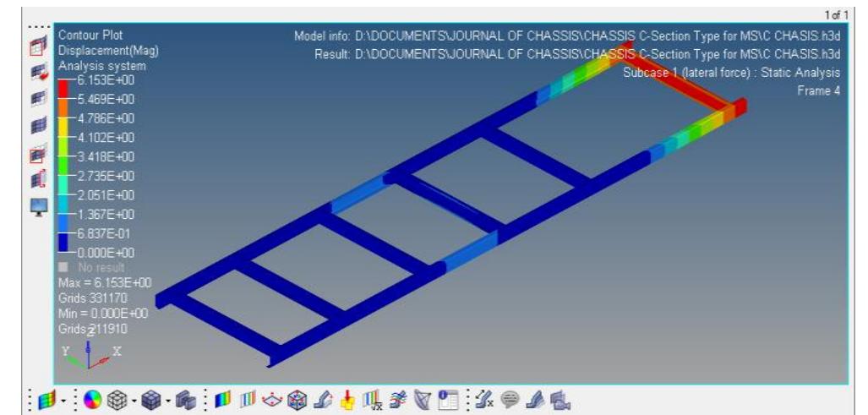Click the stacked gray blocks icon
This screenshot has height=415, width=868.
(x=186, y=400)
